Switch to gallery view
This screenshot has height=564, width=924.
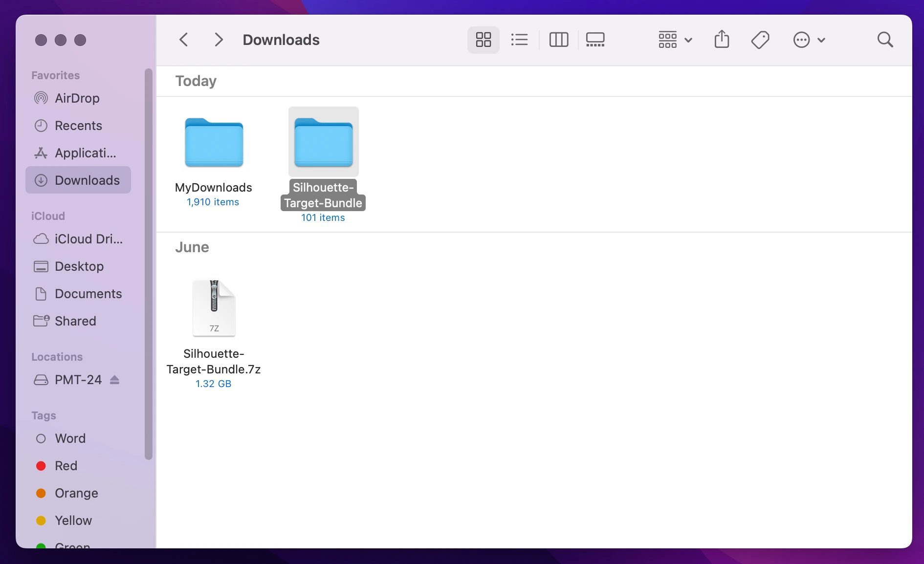pos(595,40)
